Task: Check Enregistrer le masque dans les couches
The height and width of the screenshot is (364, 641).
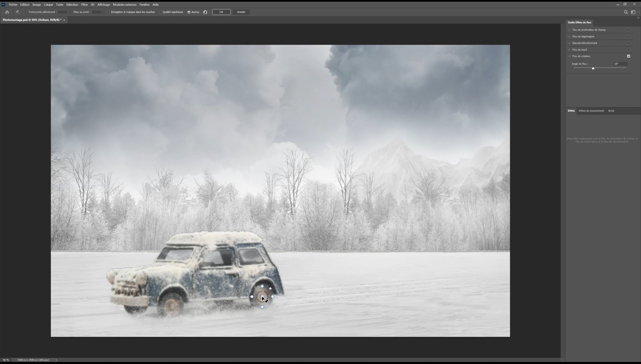Action: 109,12
